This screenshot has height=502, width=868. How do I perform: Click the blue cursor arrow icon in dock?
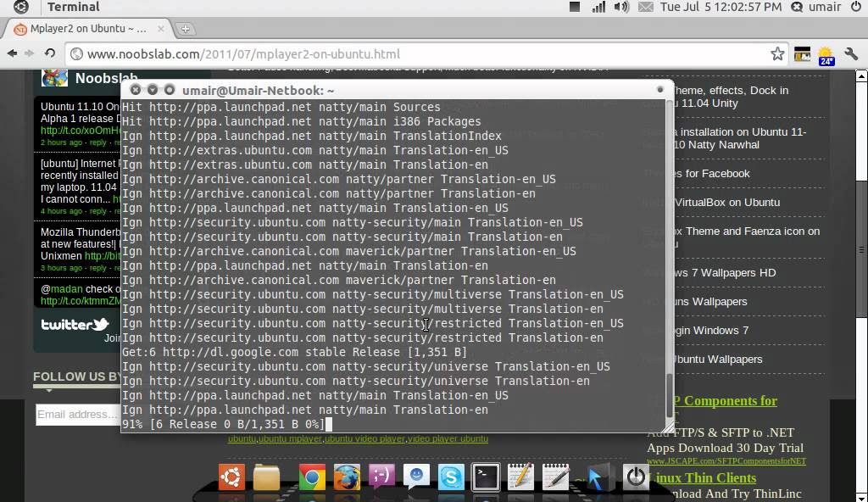click(598, 477)
